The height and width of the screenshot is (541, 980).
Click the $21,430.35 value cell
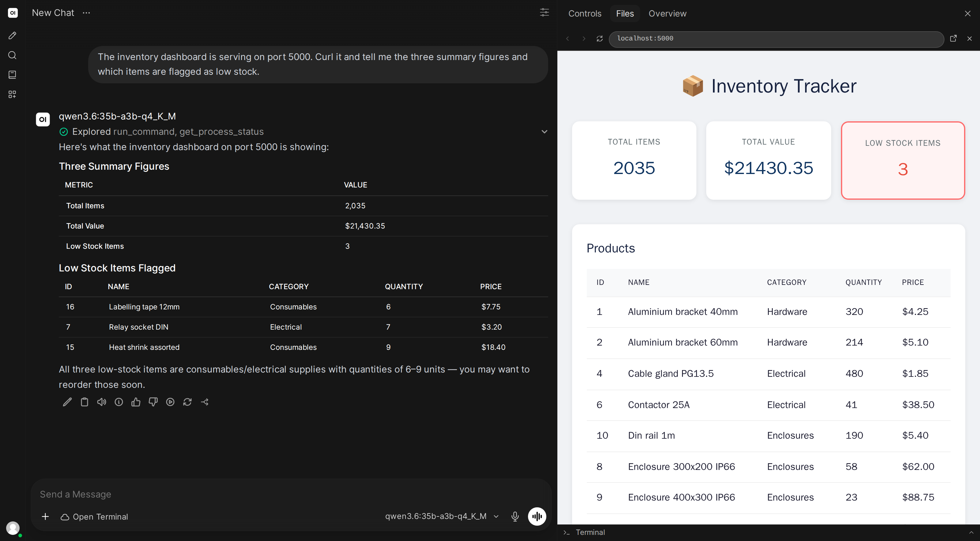365,225
